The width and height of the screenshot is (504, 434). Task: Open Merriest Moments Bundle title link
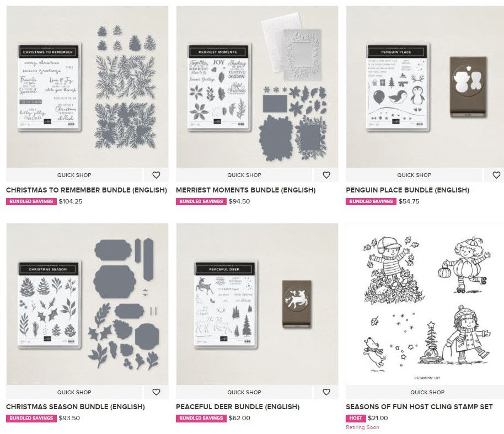(245, 190)
